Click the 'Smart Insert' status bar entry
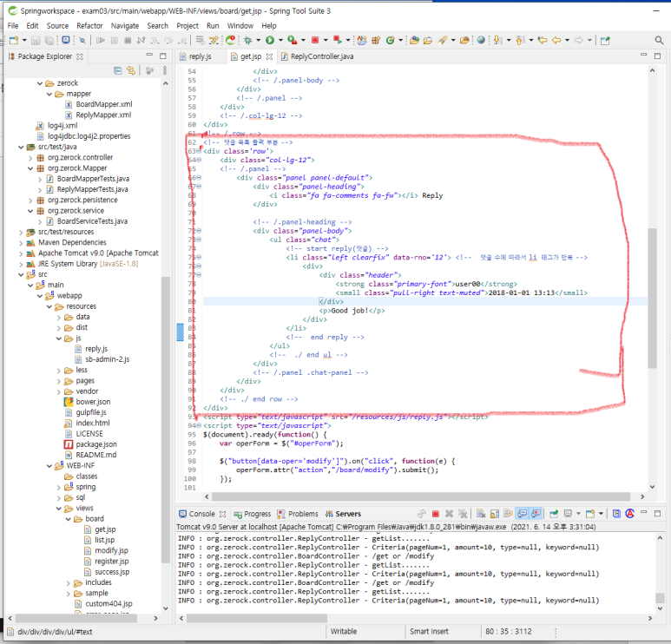This screenshot has height=644, width=671. pos(429,632)
